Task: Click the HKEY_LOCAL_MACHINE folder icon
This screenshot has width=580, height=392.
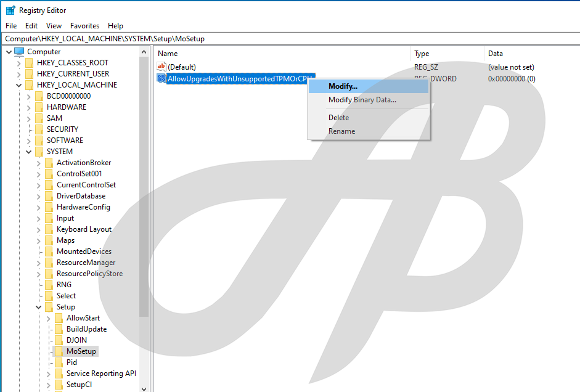Action: point(29,85)
